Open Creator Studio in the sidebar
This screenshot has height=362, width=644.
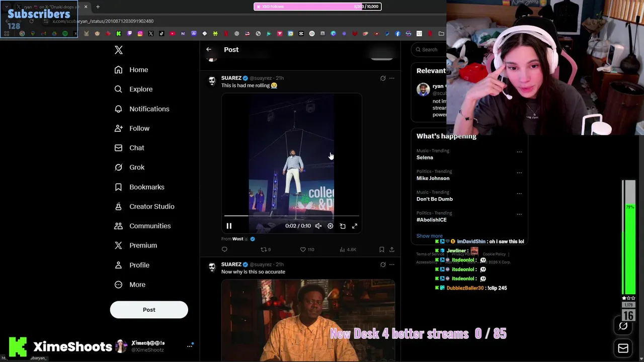[144, 207]
